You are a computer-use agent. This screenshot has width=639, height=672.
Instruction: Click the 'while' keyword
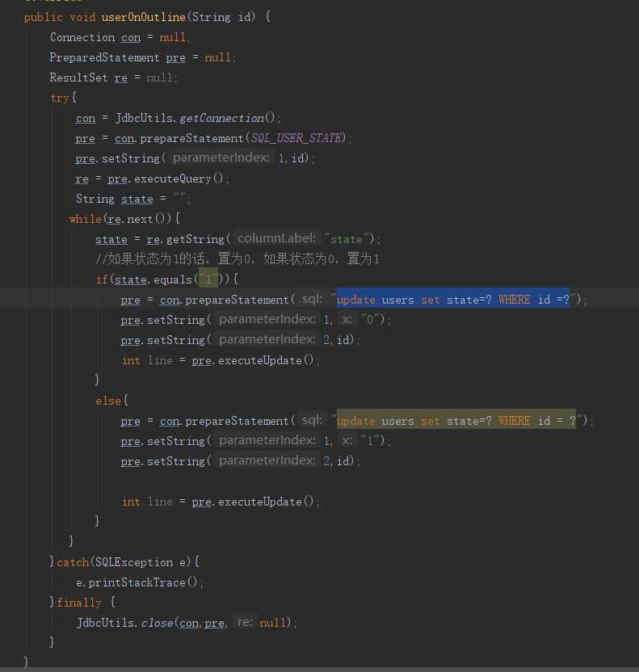(86, 219)
